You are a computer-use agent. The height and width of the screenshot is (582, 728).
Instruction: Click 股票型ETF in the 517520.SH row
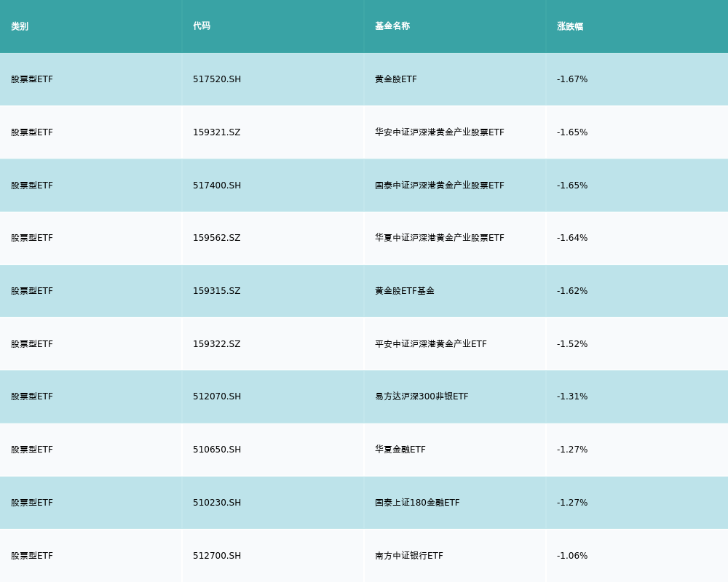32,79
